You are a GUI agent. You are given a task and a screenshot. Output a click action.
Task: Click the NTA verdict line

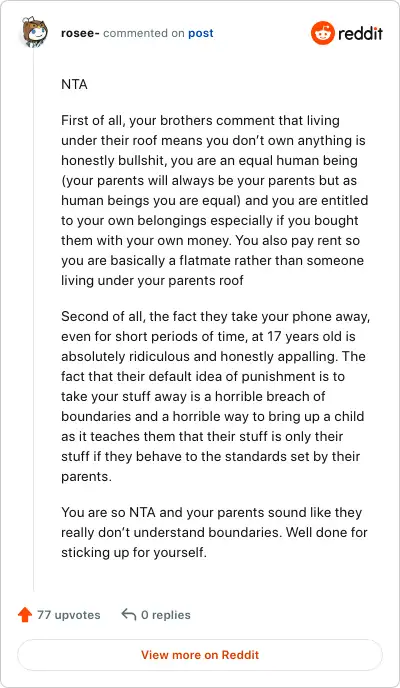pos(75,84)
